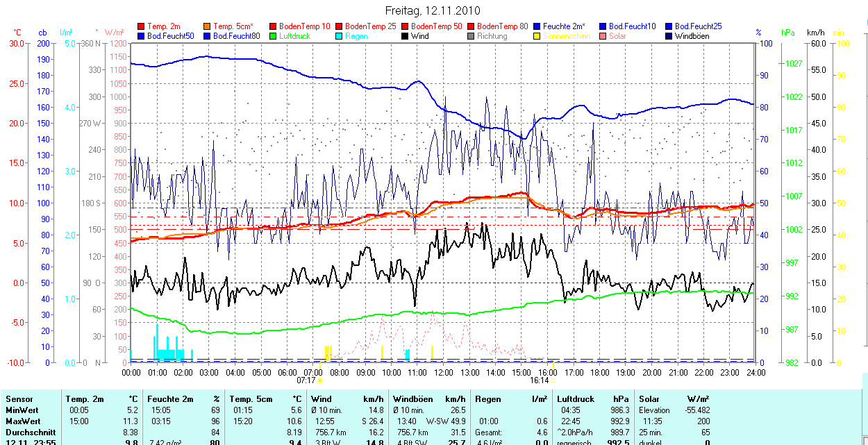Click the yellow Sonnenschein legend swatch
The image size is (868, 445).
[537, 36]
